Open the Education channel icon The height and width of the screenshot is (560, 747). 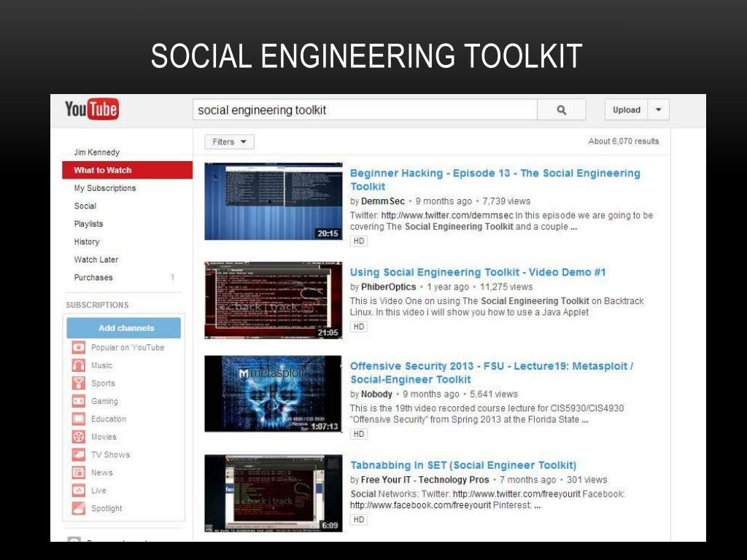pyautogui.click(x=79, y=419)
